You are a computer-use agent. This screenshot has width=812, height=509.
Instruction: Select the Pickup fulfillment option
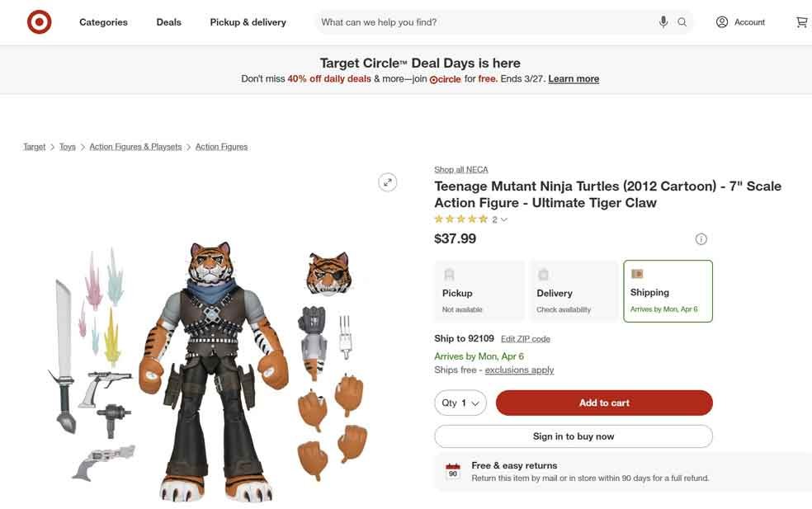point(479,290)
